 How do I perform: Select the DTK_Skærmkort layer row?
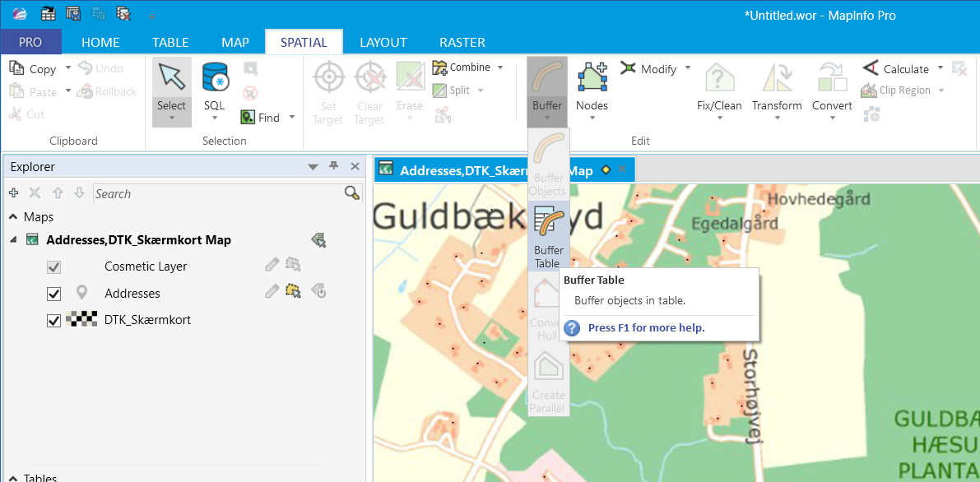tap(147, 319)
